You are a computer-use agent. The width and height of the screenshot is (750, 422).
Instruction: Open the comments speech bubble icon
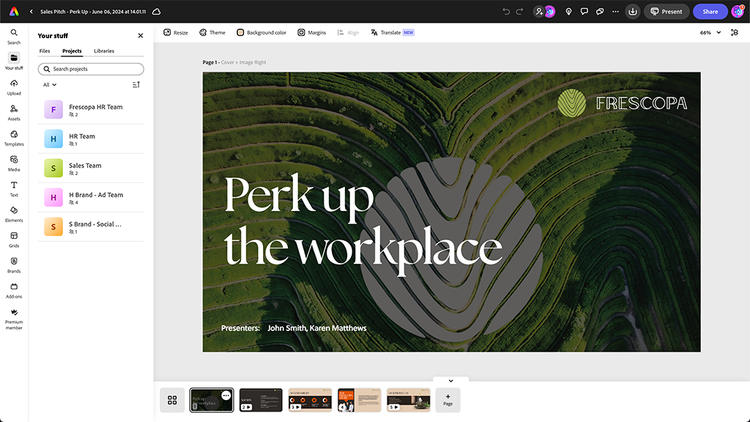[584, 11]
